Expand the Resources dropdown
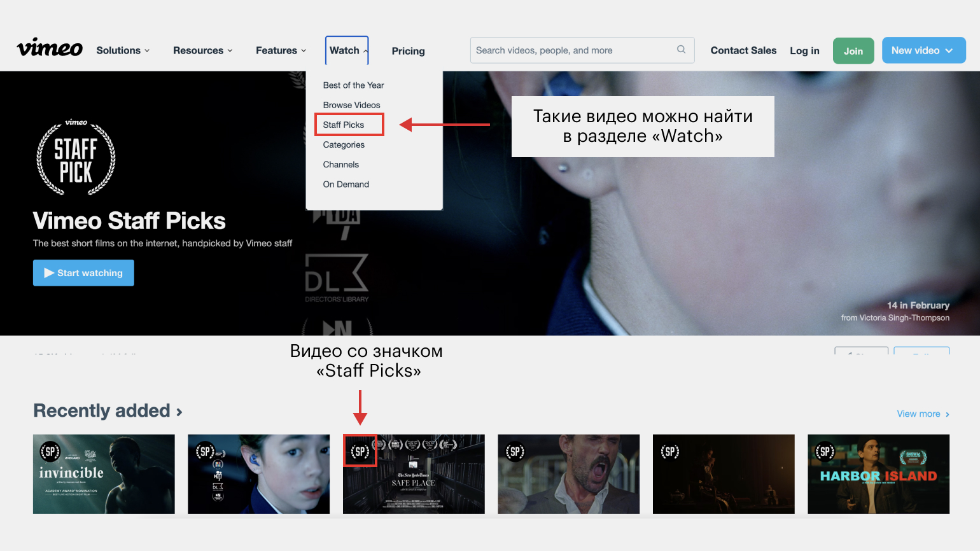Image resolution: width=980 pixels, height=551 pixels. coord(203,50)
